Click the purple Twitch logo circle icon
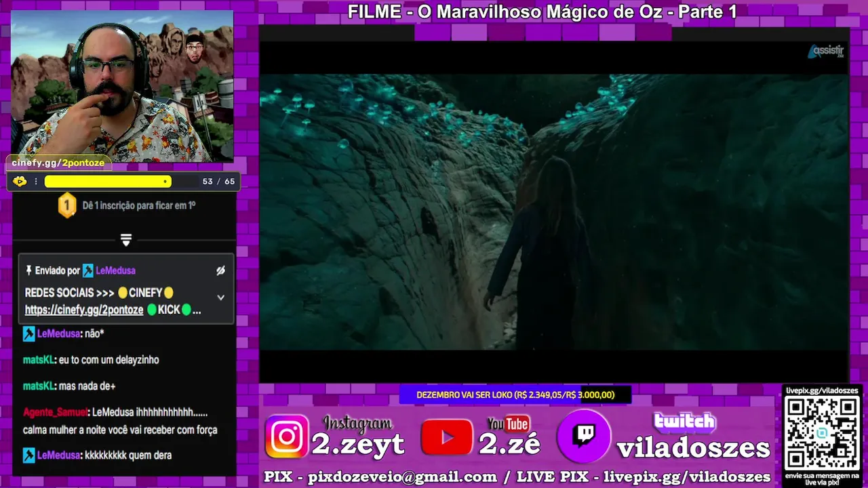This screenshot has width=868, height=488. pos(584,436)
